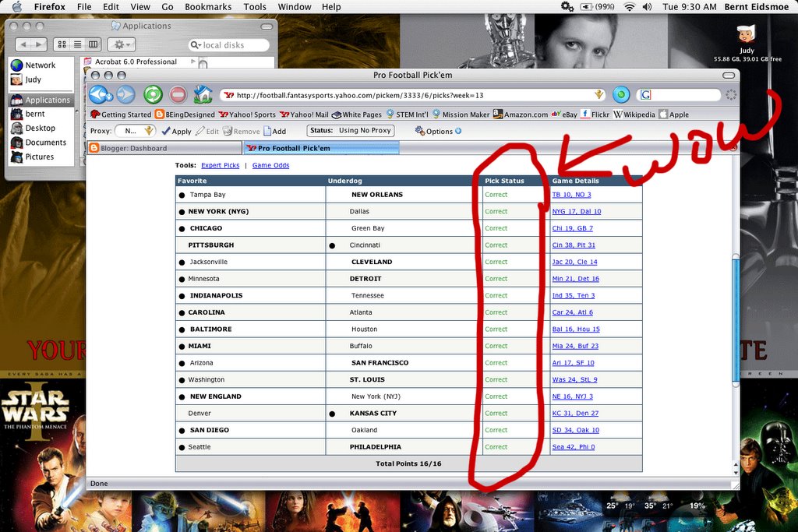Reload the page with green refresh icon

153,95
